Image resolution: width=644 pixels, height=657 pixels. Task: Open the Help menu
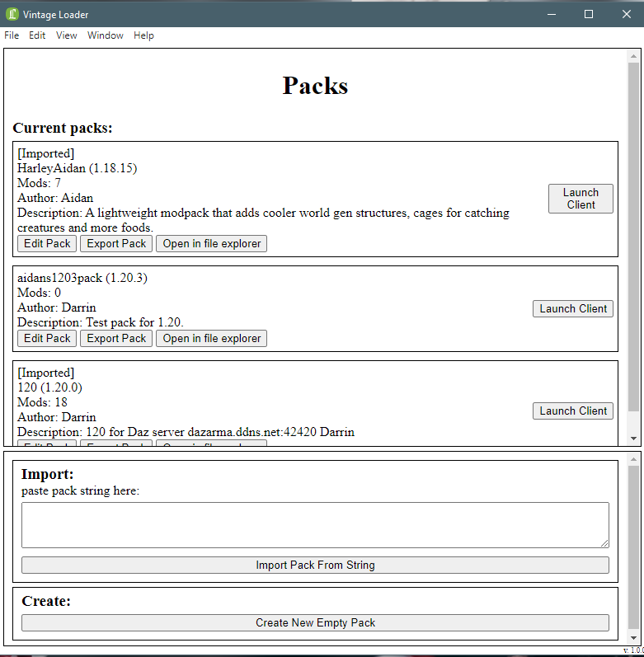coord(143,35)
